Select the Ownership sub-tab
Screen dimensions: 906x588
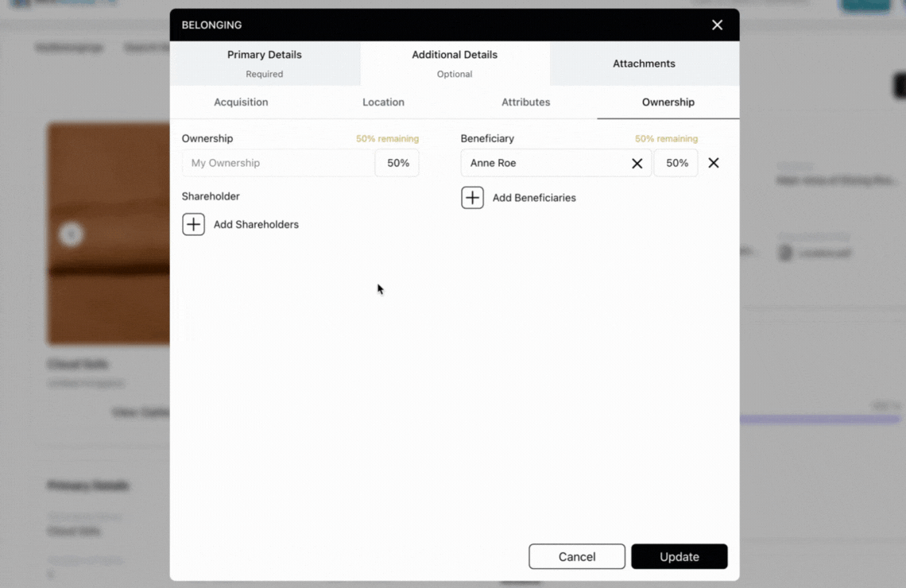(x=668, y=102)
